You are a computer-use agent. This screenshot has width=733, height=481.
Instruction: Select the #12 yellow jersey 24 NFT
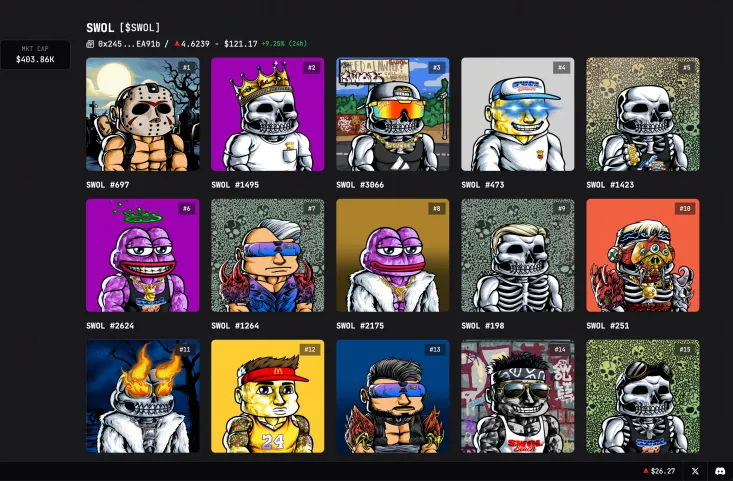pos(267,396)
